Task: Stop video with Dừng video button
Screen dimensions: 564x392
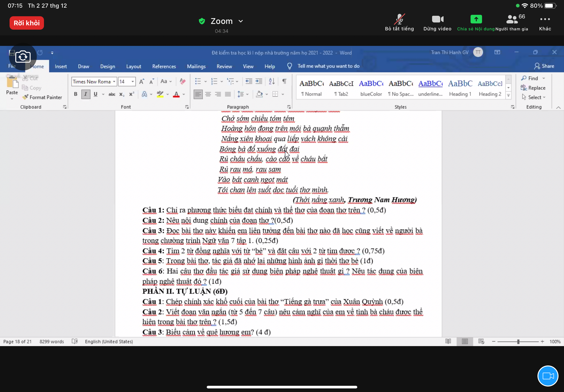Action: pyautogui.click(x=437, y=22)
